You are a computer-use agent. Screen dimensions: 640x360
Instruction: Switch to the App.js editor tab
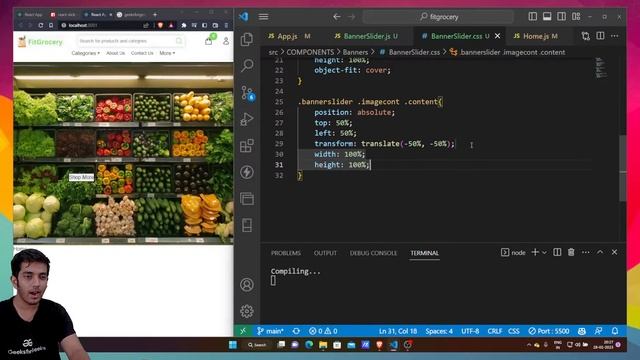pyautogui.click(x=288, y=36)
